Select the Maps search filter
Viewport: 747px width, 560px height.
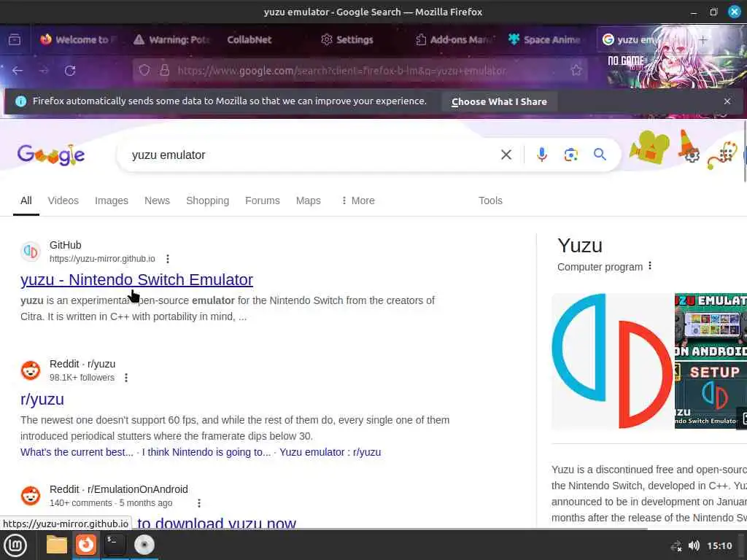(309, 201)
